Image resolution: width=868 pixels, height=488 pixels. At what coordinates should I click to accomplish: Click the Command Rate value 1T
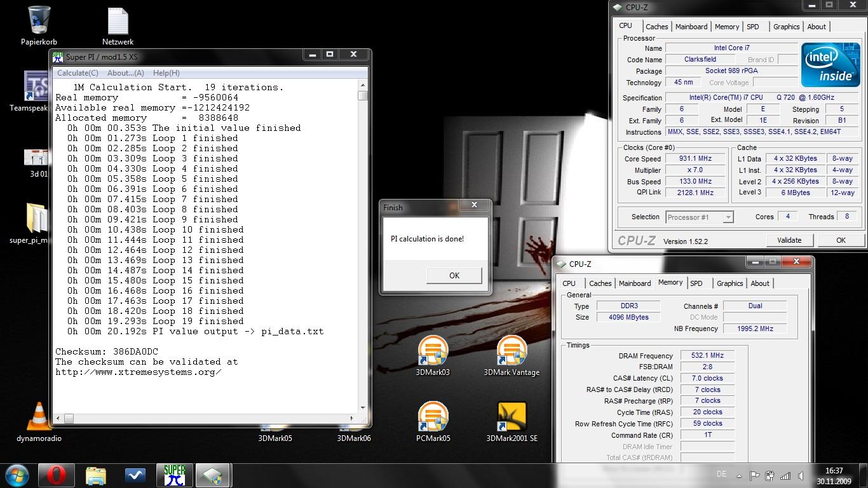click(707, 435)
